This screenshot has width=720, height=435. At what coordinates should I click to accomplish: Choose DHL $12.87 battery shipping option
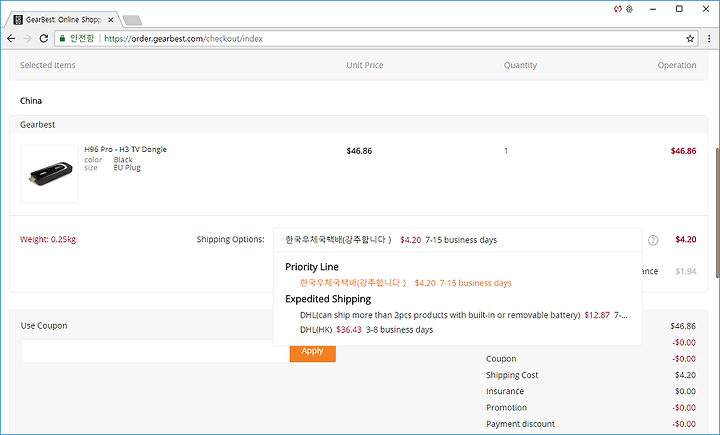click(463, 315)
